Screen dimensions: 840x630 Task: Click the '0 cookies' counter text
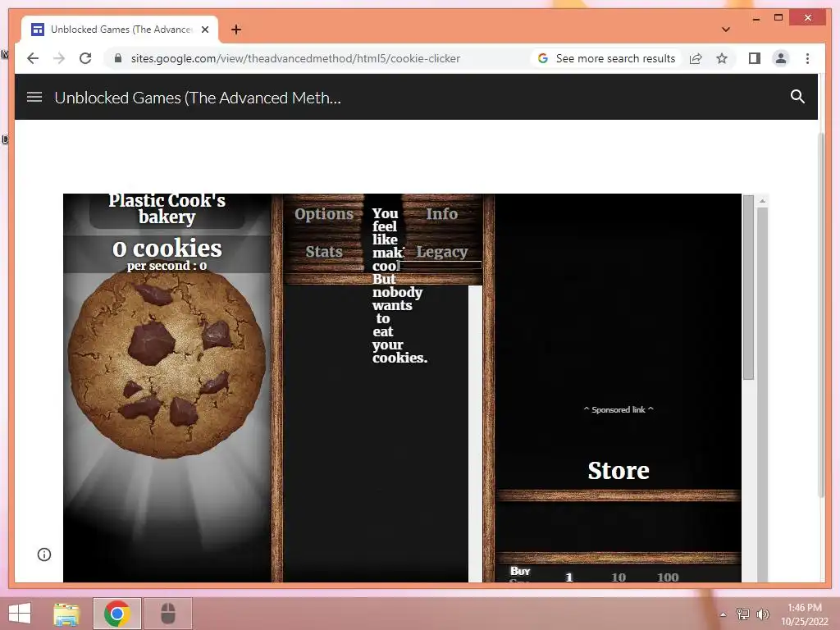tap(167, 248)
